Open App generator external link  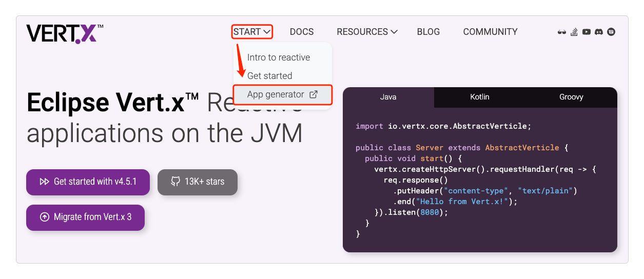point(283,94)
